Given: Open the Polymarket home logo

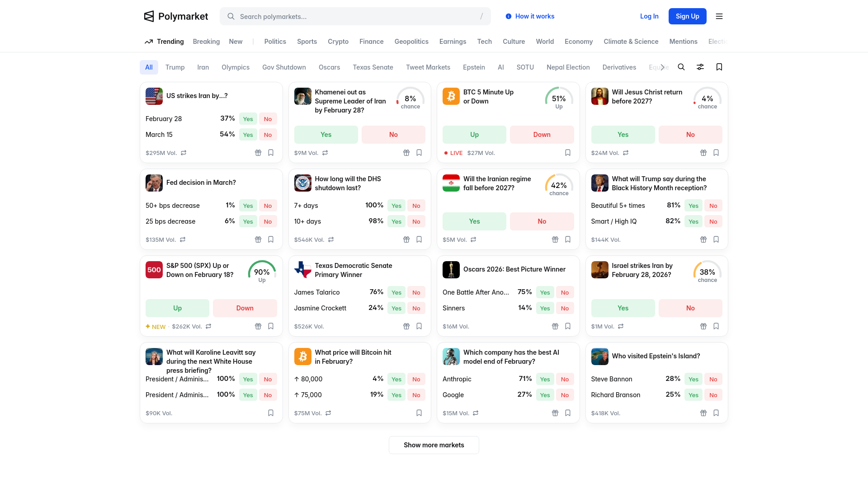Looking at the screenshot, I should click(x=176, y=16).
